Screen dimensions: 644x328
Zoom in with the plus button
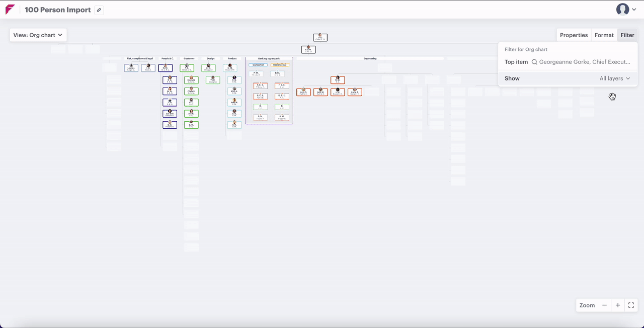point(618,305)
